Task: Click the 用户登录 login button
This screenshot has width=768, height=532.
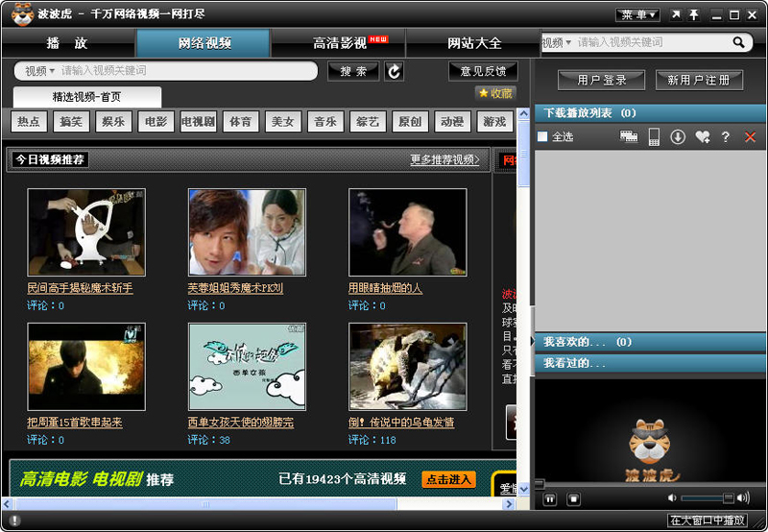Action: pos(601,80)
